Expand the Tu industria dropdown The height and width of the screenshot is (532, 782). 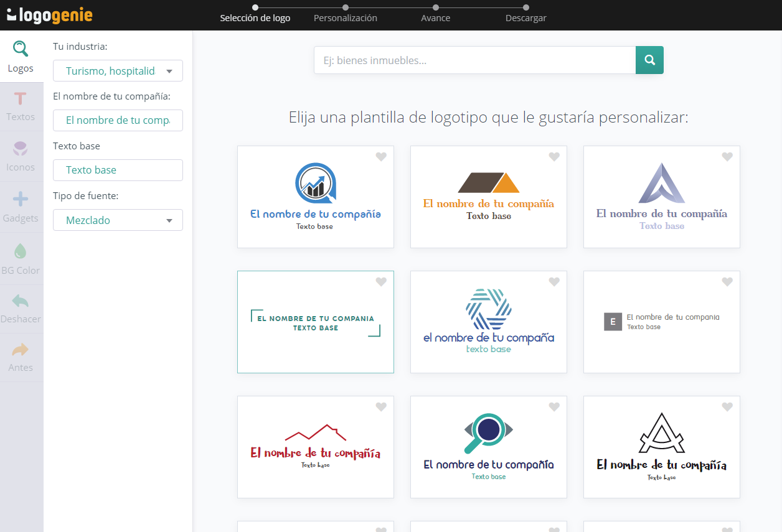tap(118, 71)
